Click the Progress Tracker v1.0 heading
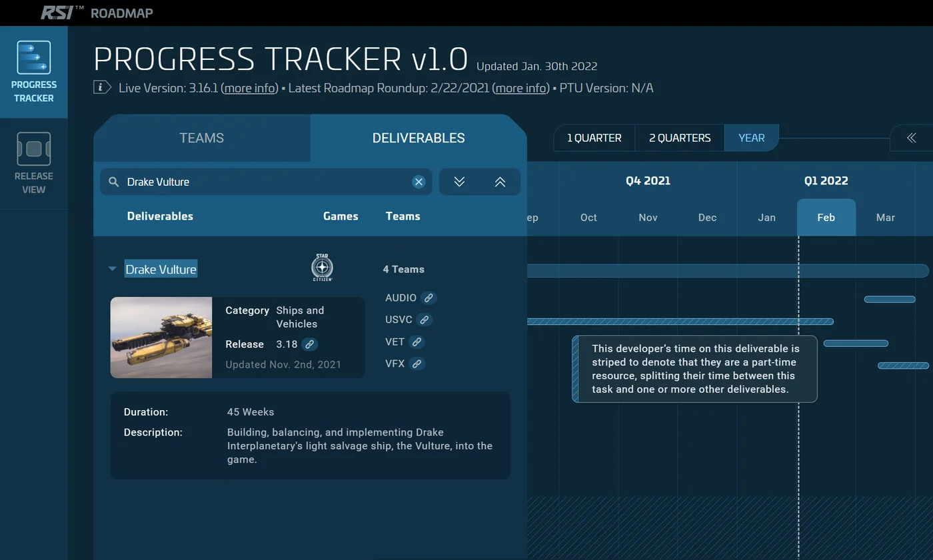The width and height of the screenshot is (933, 560). [281, 59]
